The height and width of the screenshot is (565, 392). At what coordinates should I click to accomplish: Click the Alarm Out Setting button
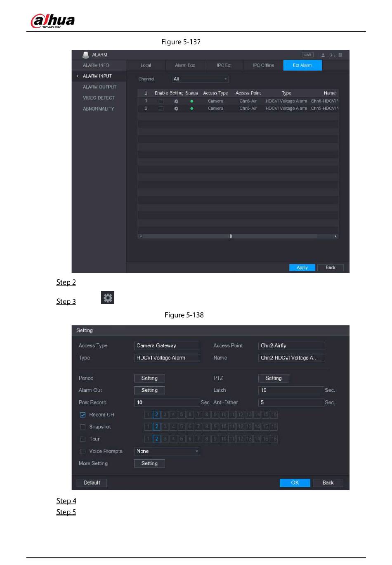tap(149, 390)
